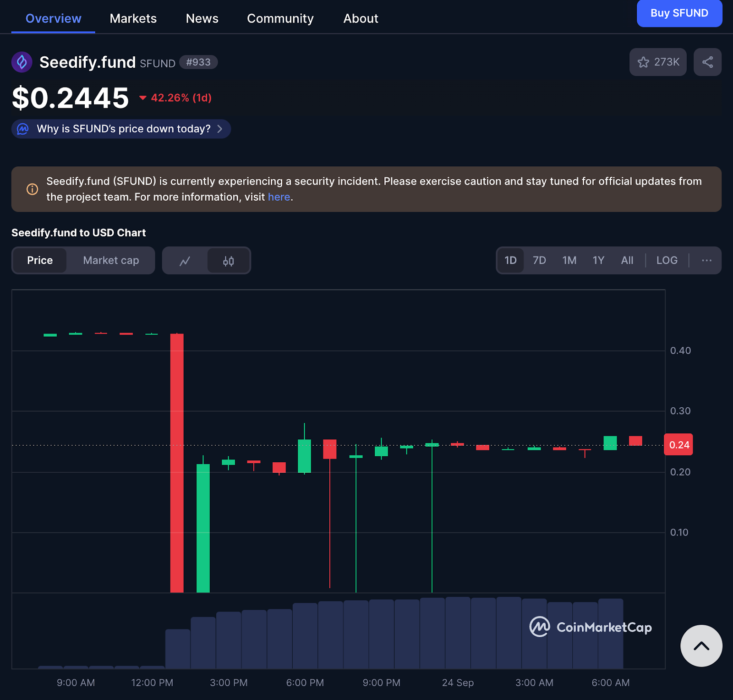
Task: Click the Buy SFUND button
Action: pyautogui.click(x=679, y=13)
